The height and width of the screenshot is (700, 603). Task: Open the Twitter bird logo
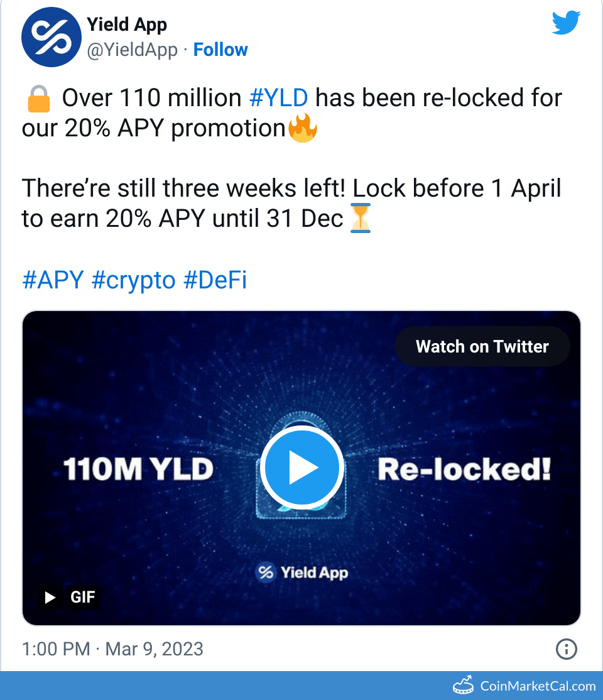pos(567,25)
